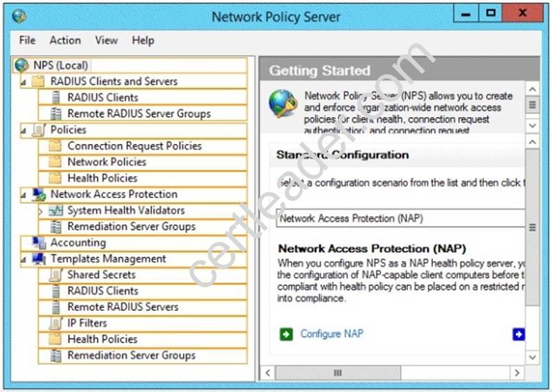
Task: Click the Accounting node icon
Action: coord(39,243)
